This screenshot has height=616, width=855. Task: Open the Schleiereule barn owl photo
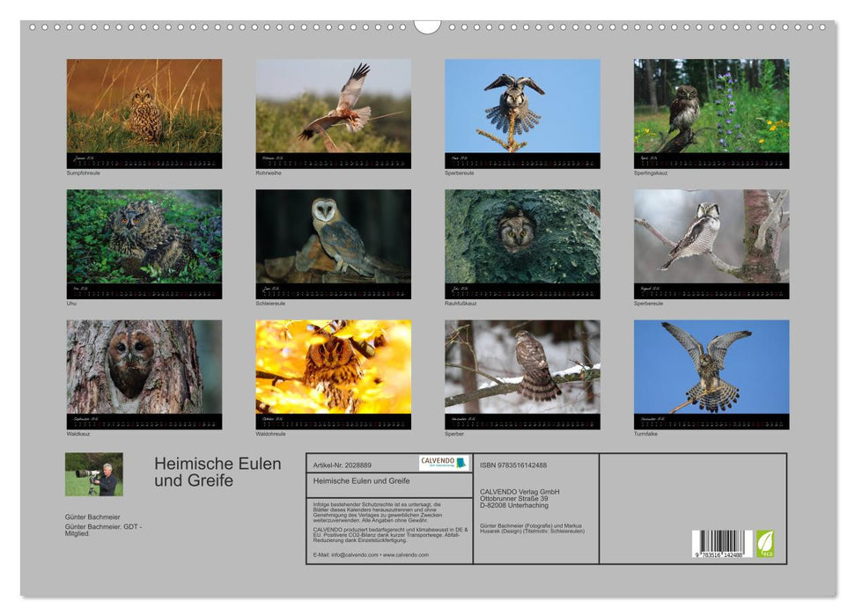click(x=333, y=237)
